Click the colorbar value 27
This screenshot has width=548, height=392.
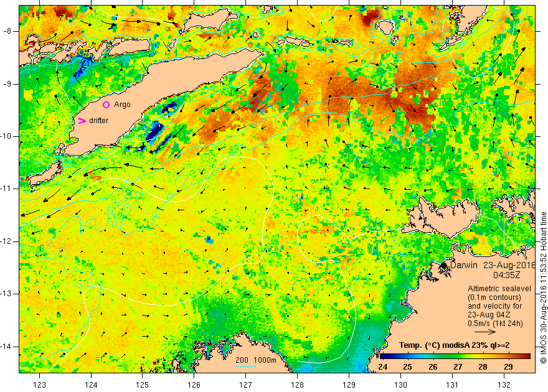click(458, 367)
